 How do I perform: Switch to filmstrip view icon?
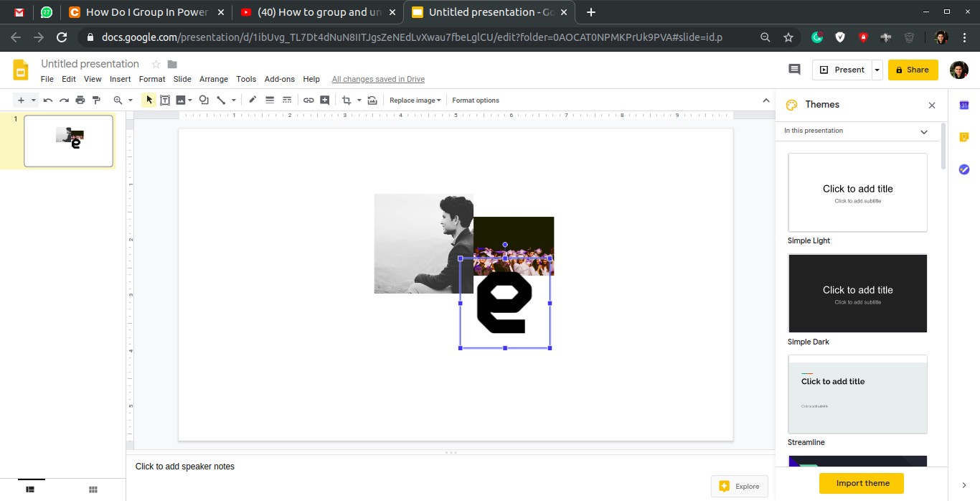click(30, 489)
